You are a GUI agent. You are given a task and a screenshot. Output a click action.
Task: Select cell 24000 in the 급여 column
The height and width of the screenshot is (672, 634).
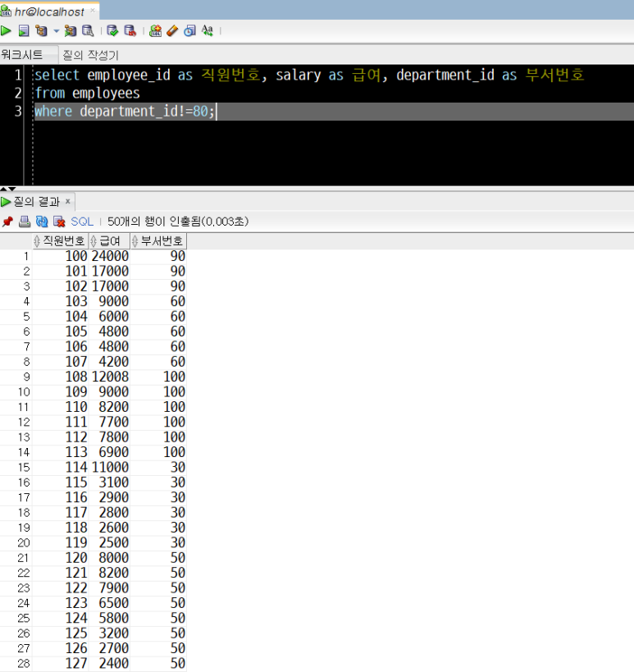110,256
